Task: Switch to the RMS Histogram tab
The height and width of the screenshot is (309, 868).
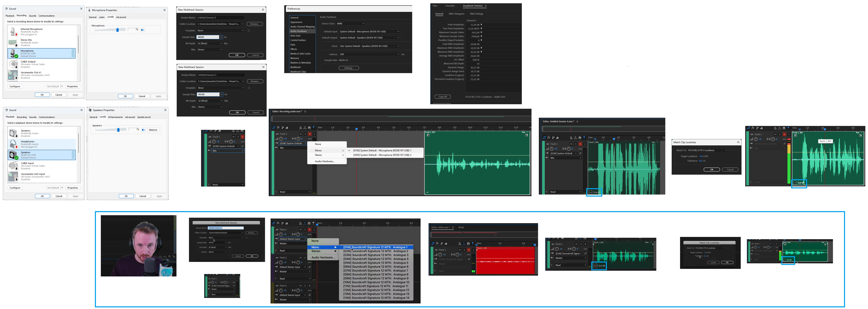Action: click(x=457, y=14)
